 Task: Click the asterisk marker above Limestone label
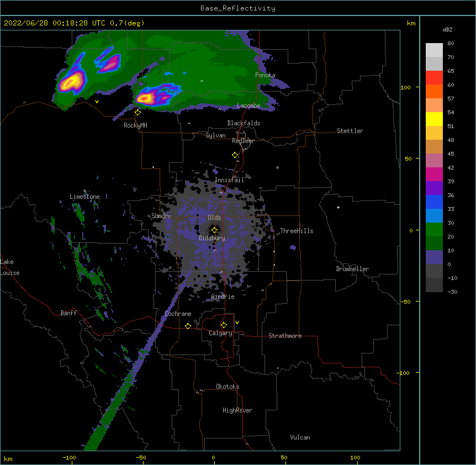coord(84,191)
